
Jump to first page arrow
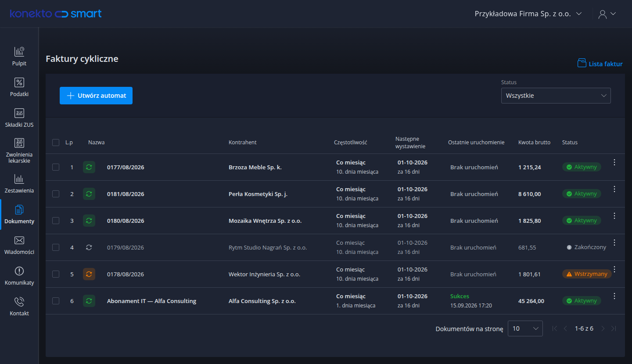click(x=555, y=328)
